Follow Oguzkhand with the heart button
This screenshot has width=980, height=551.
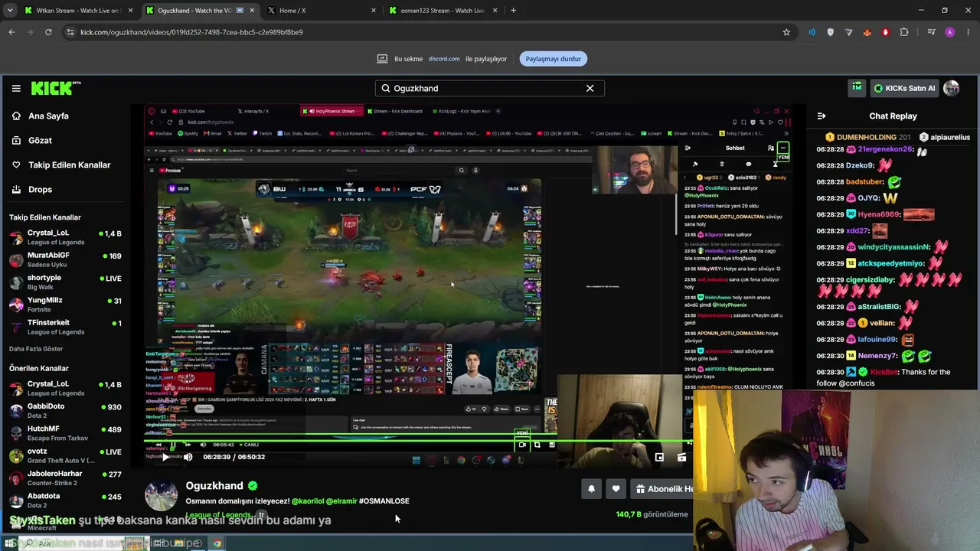coord(616,489)
